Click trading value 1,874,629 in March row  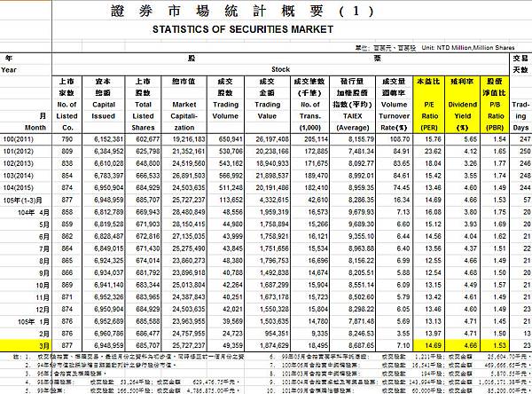click(x=274, y=346)
